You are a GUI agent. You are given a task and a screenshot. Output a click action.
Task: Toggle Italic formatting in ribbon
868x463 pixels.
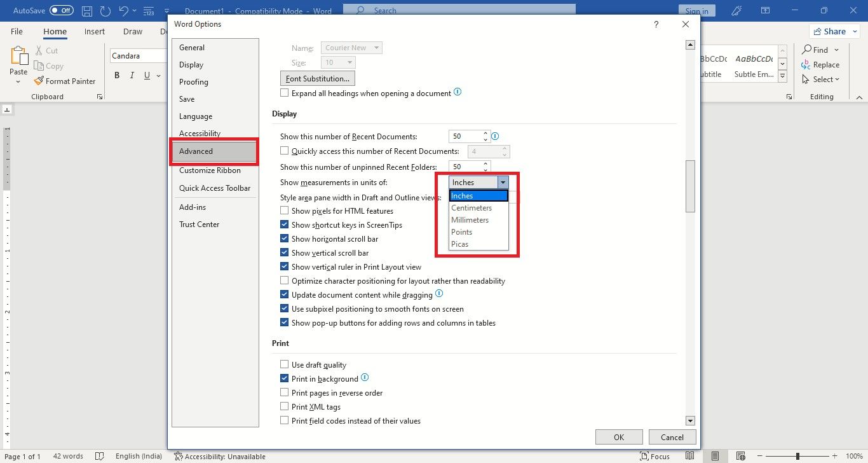point(132,76)
